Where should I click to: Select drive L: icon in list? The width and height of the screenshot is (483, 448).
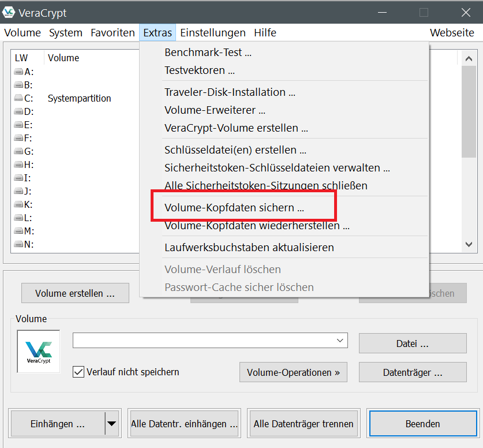[x=18, y=218]
